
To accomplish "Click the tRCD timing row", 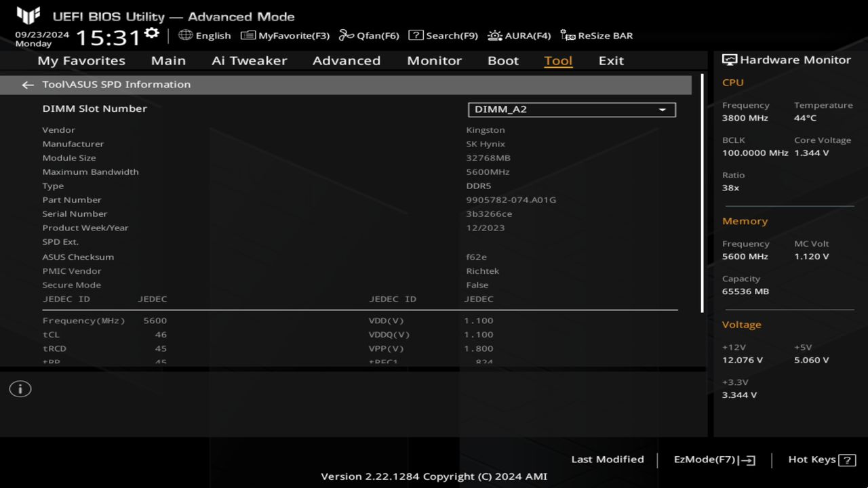I will coord(104,349).
